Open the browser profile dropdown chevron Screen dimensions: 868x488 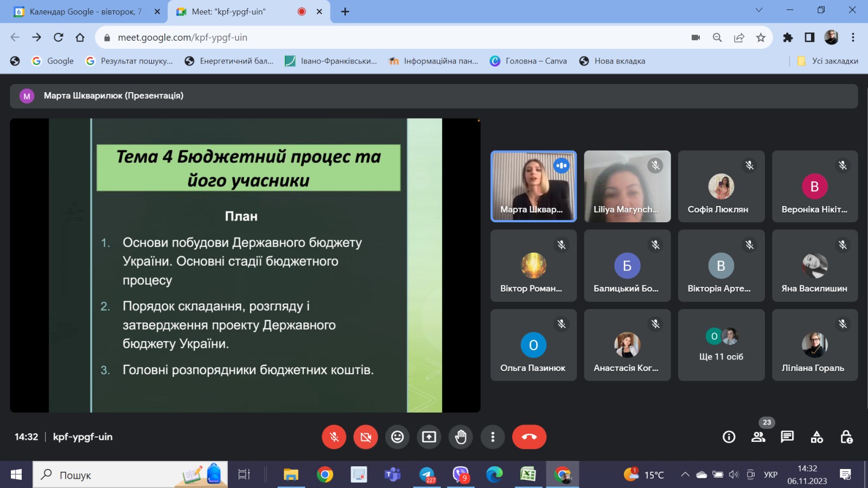[758, 11]
